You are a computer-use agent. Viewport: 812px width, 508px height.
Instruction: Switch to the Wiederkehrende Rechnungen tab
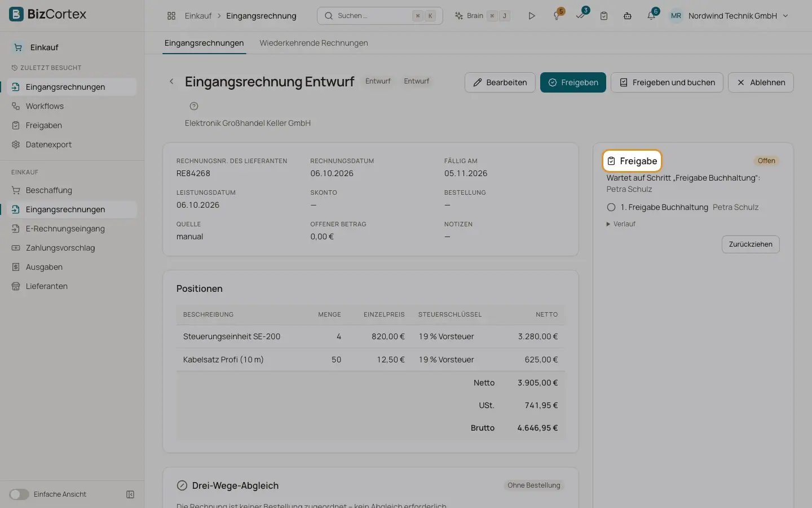pyautogui.click(x=314, y=43)
